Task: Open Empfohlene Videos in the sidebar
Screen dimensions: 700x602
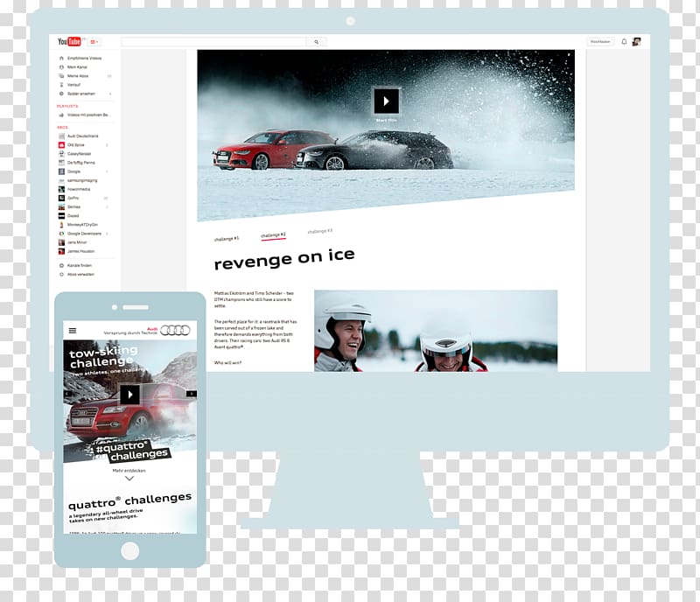Action: point(84,58)
